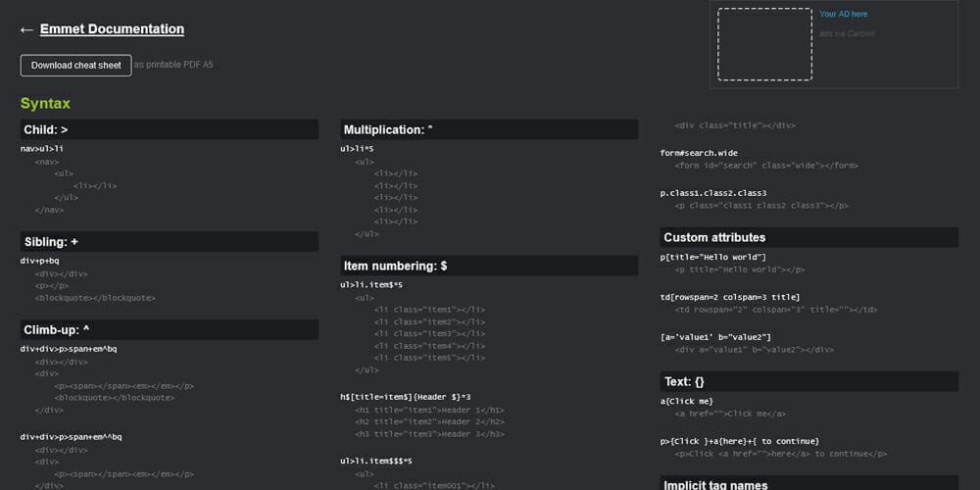Click the abbreviation a{Click me}

click(x=687, y=401)
